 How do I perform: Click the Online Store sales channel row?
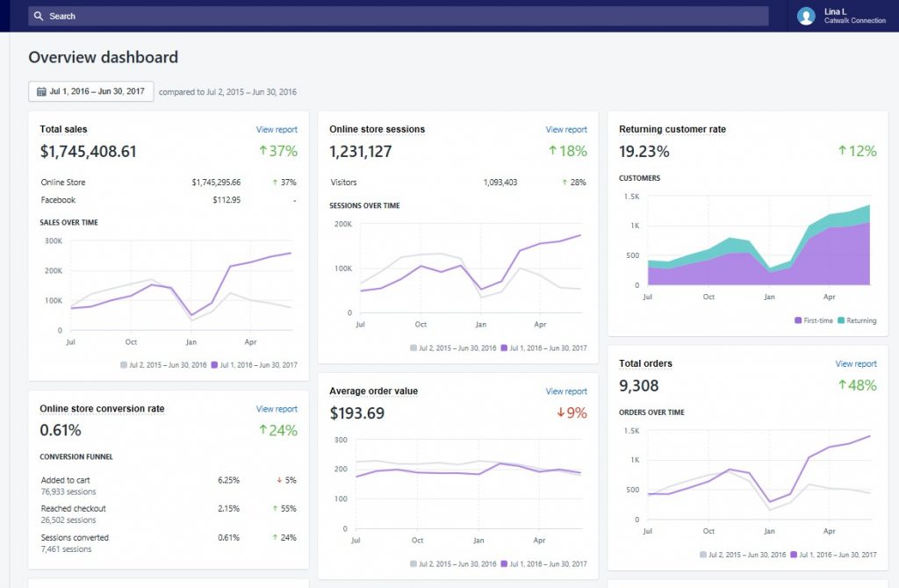pyautogui.click(x=167, y=183)
